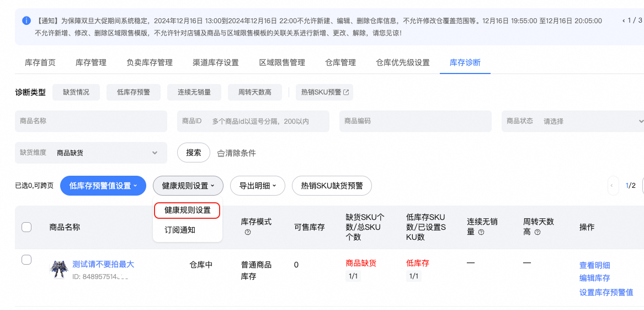Screen dimensions: 644x310
Task: Click the red 低库存 status text
Action: click(x=417, y=263)
